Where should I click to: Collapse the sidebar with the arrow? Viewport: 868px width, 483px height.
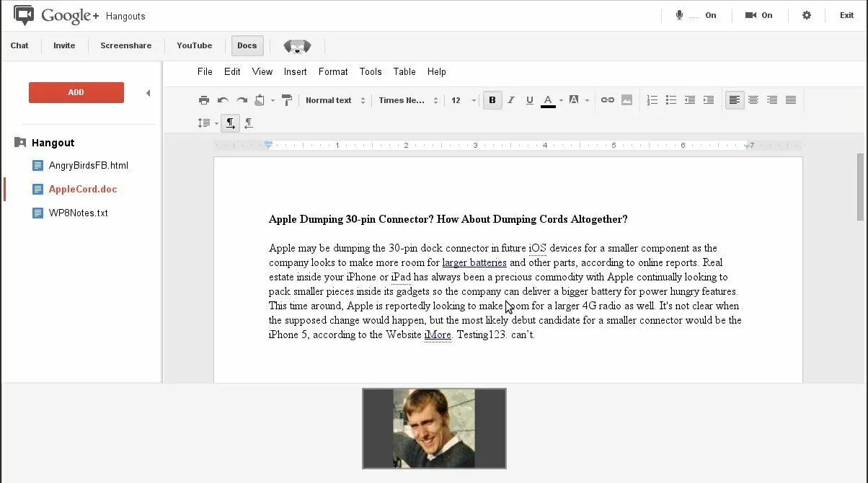point(148,92)
